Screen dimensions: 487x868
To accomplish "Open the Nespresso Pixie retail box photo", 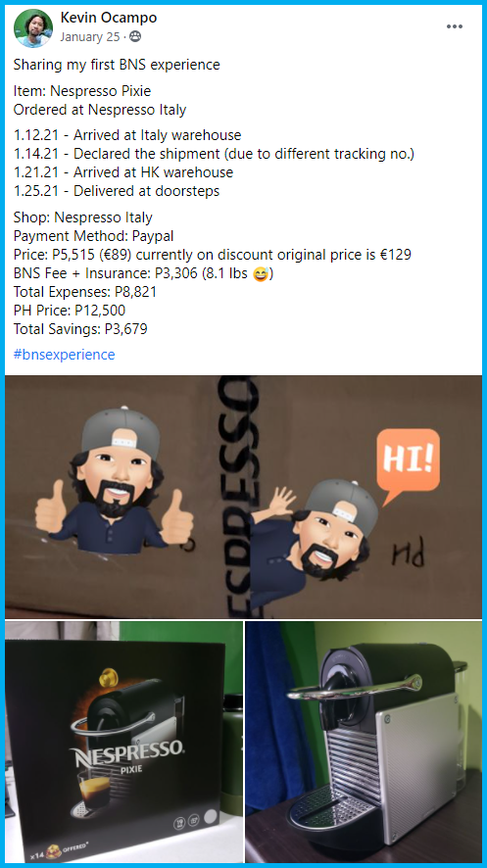I will click(124, 742).
